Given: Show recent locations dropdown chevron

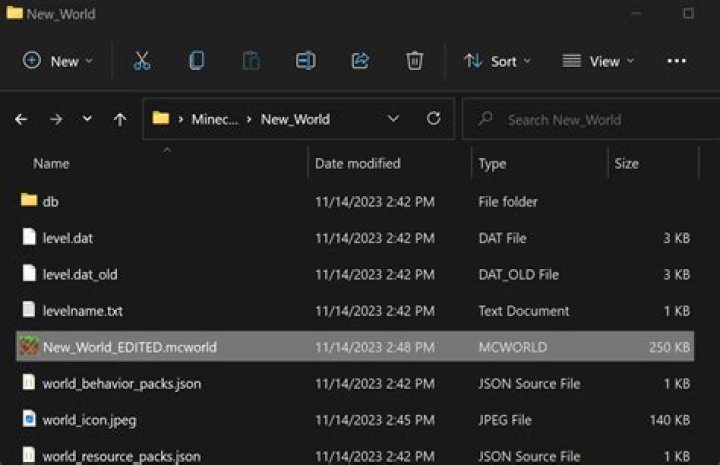Looking at the screenshot, I should point(88,119).
